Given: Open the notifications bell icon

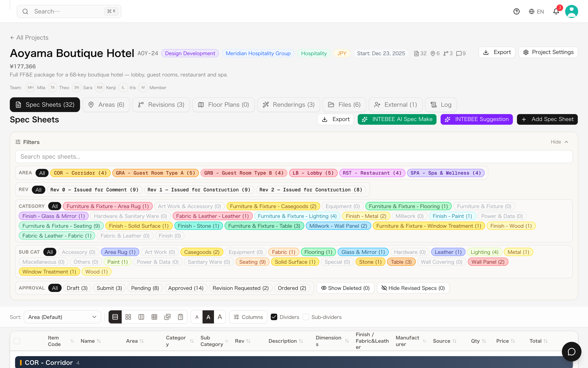Looking at the screenshot, I should pos(556,11).
